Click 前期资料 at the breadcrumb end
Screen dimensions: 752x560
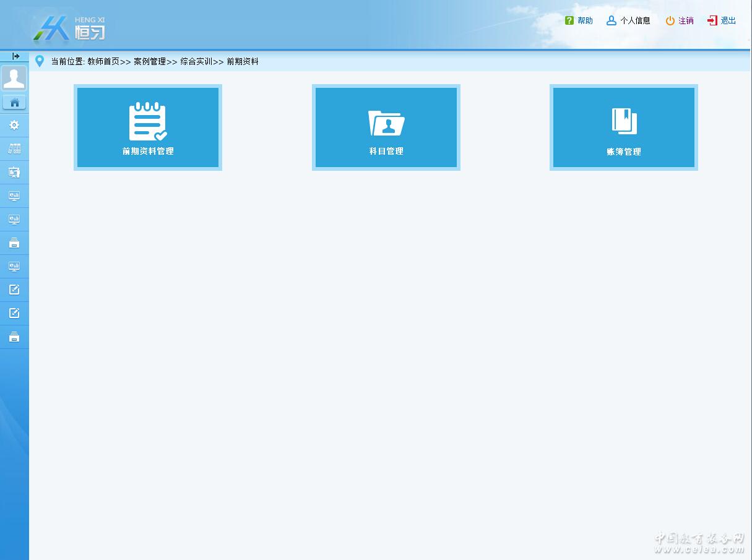(x=243, y=62)
